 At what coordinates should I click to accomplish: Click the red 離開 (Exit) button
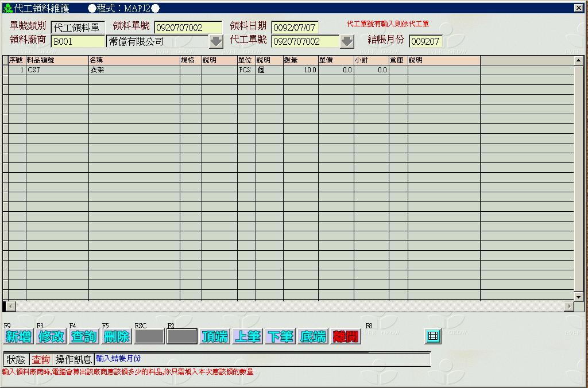(x=346, y=337)
